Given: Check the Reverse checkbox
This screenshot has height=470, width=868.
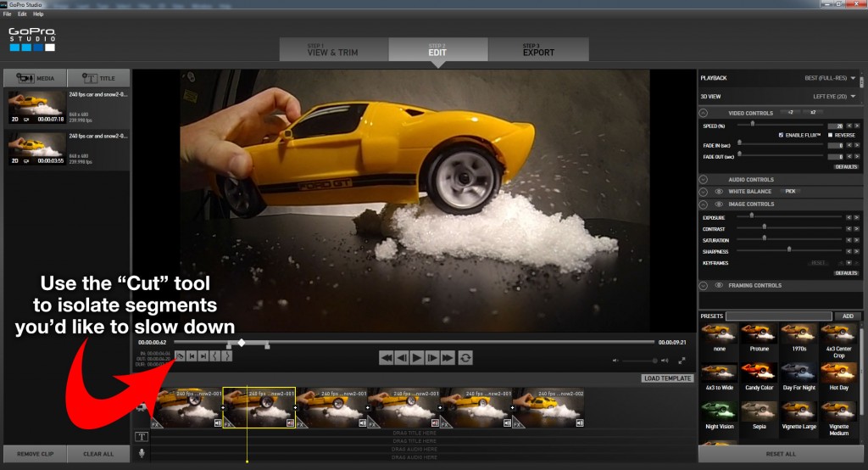Looking at the screenshot, I should click(830, 135).
